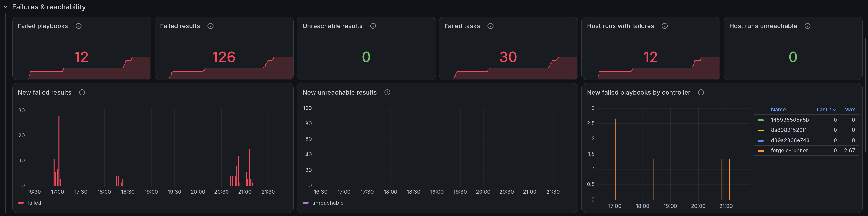Viewport: 868px width, 216px height.
Task: Open the Failed playbooks panel title
Action: tap(43, 26)
